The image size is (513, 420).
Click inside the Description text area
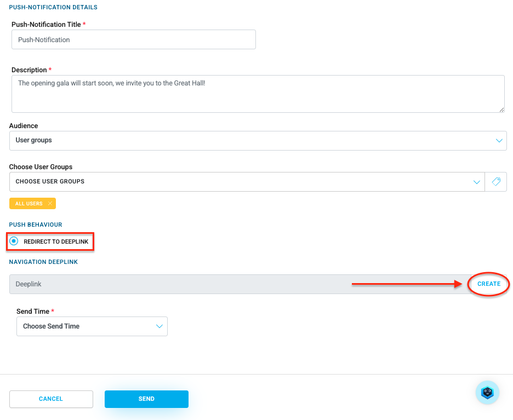click(x=258, y=94)
